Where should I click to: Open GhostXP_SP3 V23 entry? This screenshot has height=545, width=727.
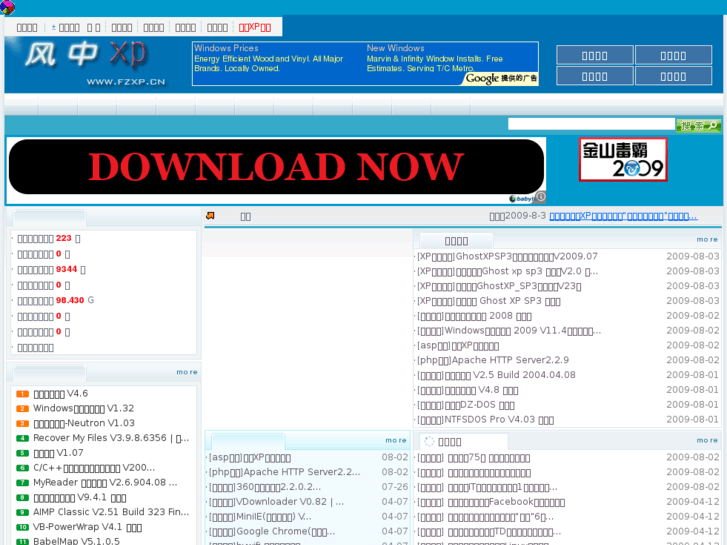pyautogui.click(x=499, y=286)
